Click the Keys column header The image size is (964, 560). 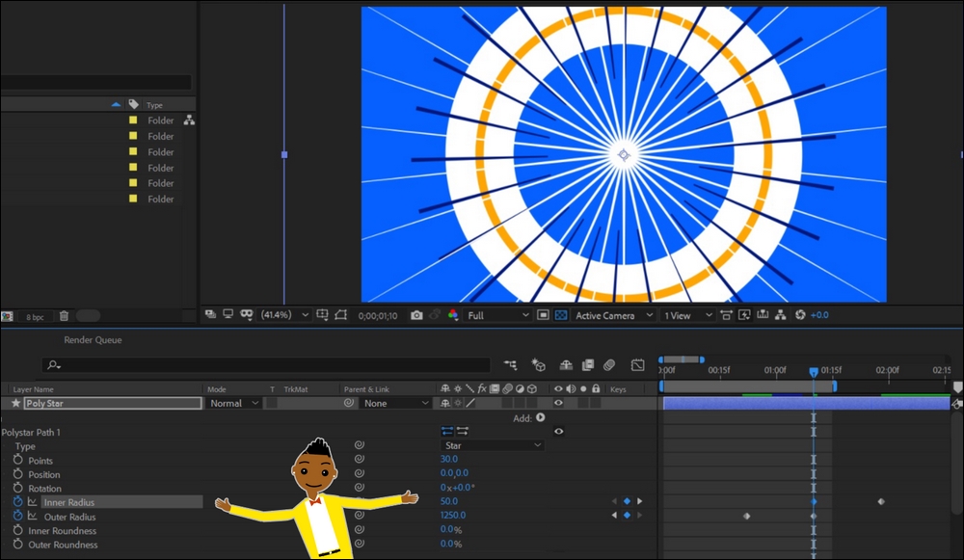point(618,389)
